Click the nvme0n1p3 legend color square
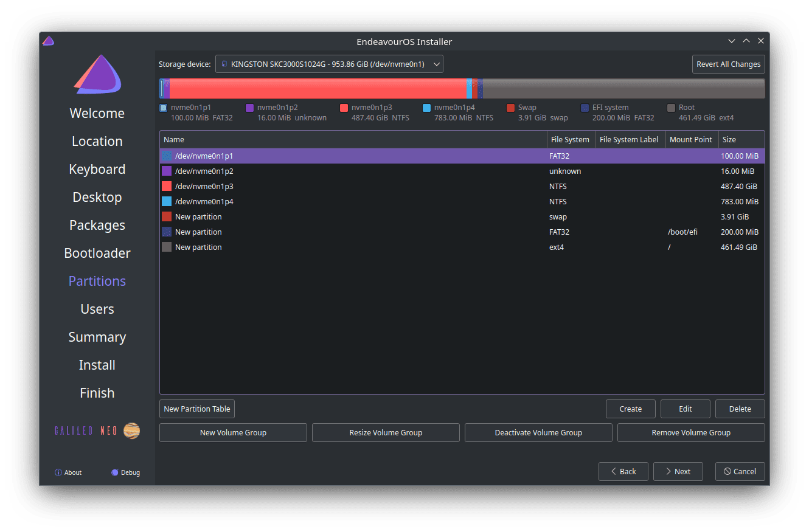 344,108
